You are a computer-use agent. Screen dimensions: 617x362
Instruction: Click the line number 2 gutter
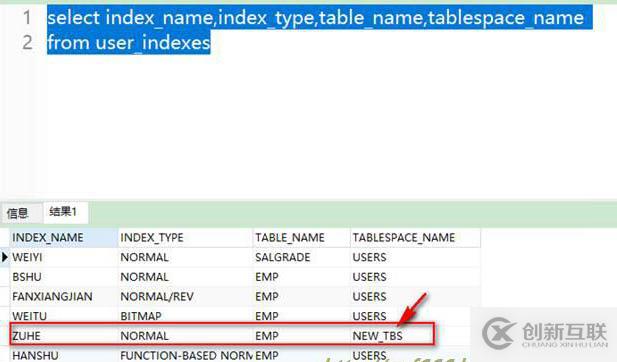(x=27, y=42)
